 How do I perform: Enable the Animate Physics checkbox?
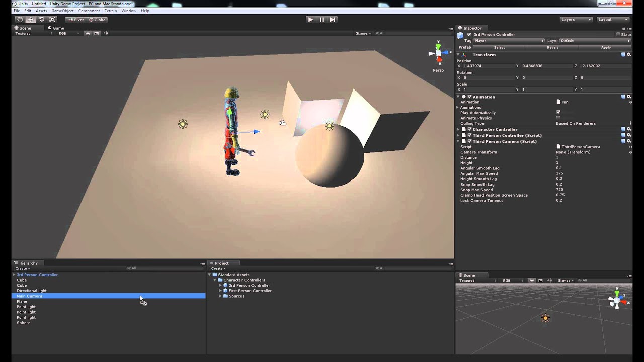tap(558, 118)
